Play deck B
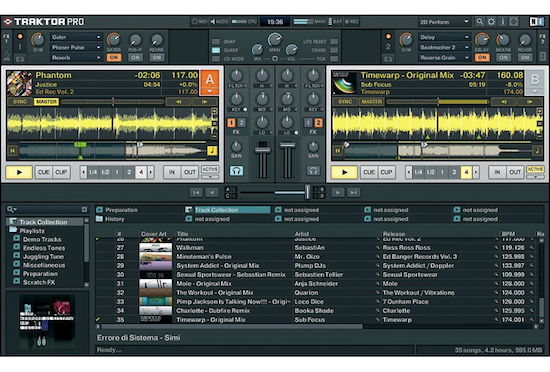 pyautogui.click(x=344, y=172)
